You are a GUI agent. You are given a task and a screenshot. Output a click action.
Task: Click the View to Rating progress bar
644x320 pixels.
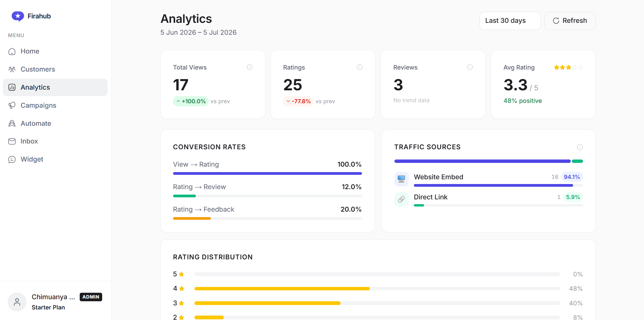coord(267,173)
